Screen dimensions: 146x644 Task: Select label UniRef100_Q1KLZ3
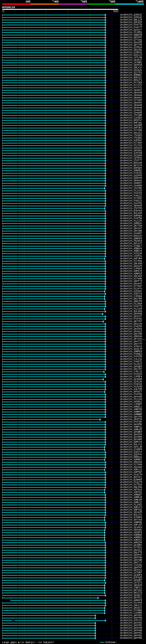(x=131, y=55)
